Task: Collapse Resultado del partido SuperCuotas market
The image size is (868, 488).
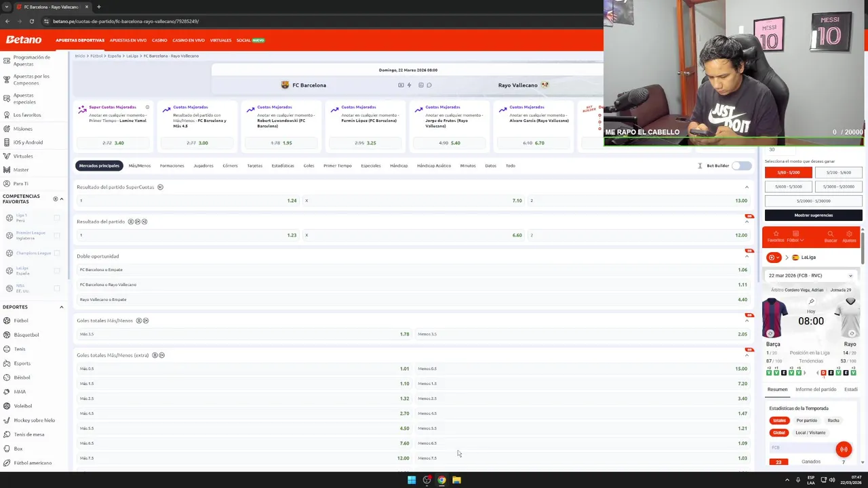Action: tap(747, 187)
